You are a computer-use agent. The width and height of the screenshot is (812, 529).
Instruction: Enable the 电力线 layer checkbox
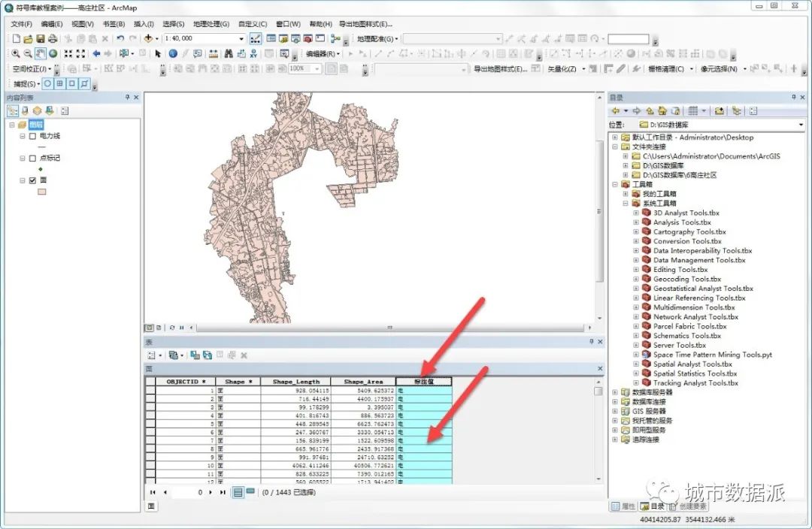(x=32, y=136)
